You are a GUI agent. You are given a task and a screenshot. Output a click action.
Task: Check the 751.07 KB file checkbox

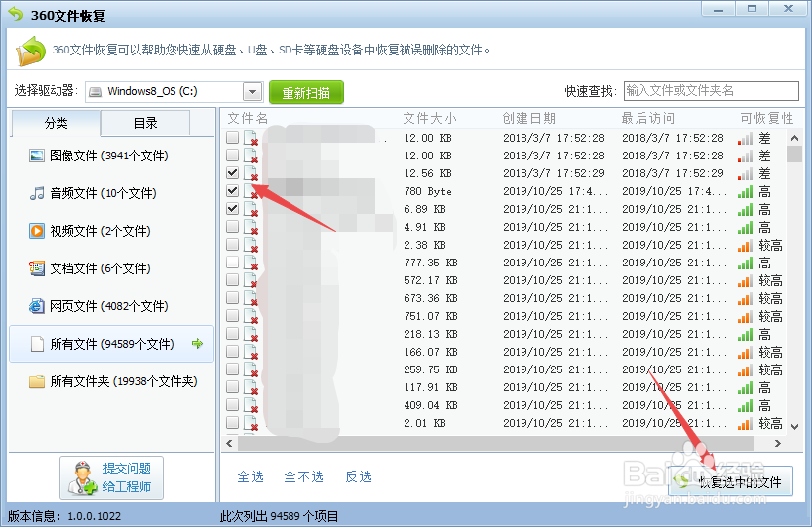(x=233, y=315)
